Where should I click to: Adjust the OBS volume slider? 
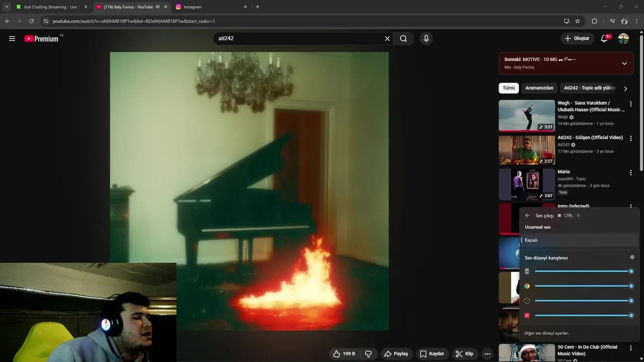583,301
